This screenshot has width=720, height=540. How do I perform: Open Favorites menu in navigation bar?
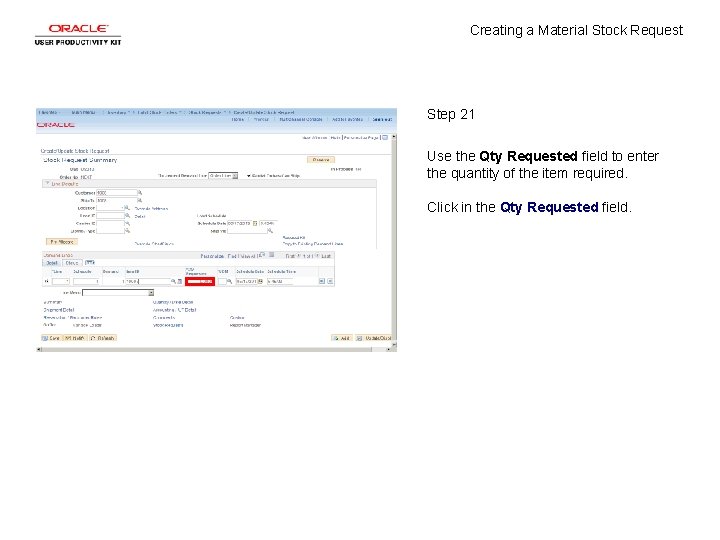point(49,112)
